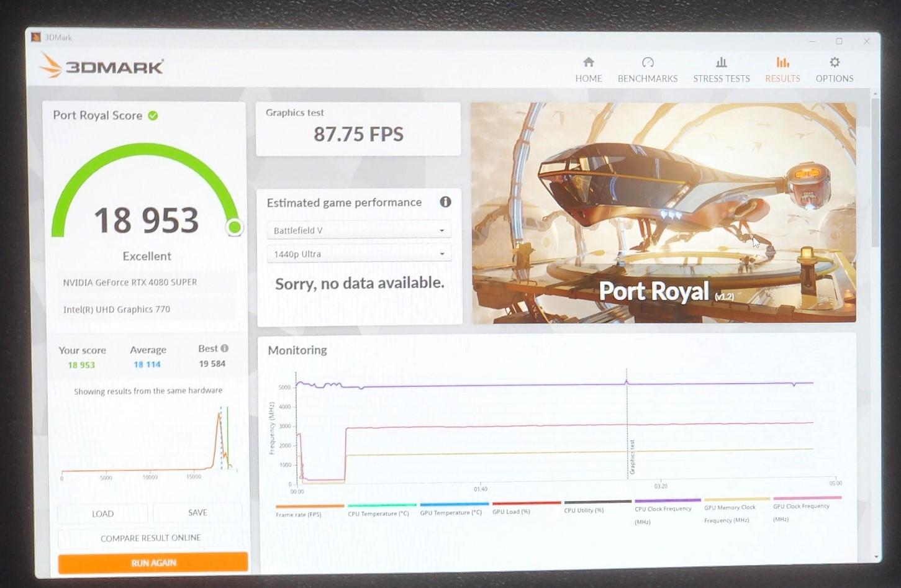Click the 3DMark logo
Viewport: 901px width, 588px height.
pyautogui.click(x=101, y=65)
